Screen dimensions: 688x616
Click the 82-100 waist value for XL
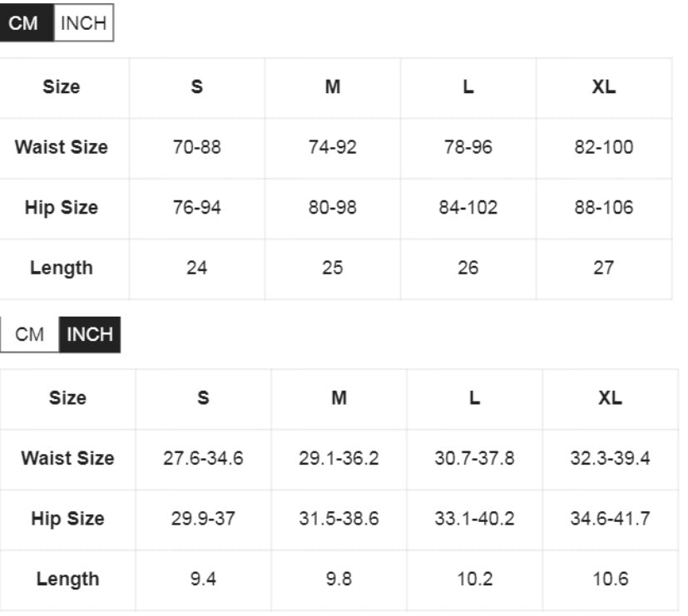(x=604, y=147)
